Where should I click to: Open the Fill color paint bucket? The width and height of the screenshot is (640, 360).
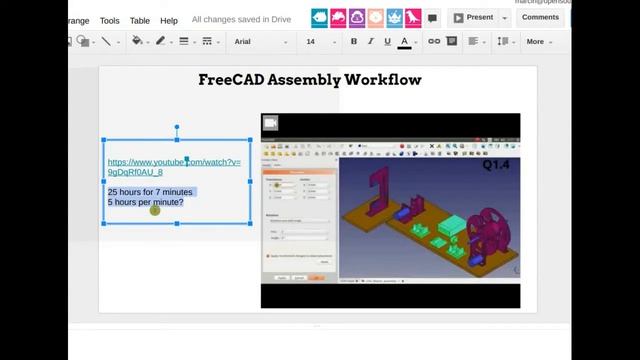(x=137, y=40)
